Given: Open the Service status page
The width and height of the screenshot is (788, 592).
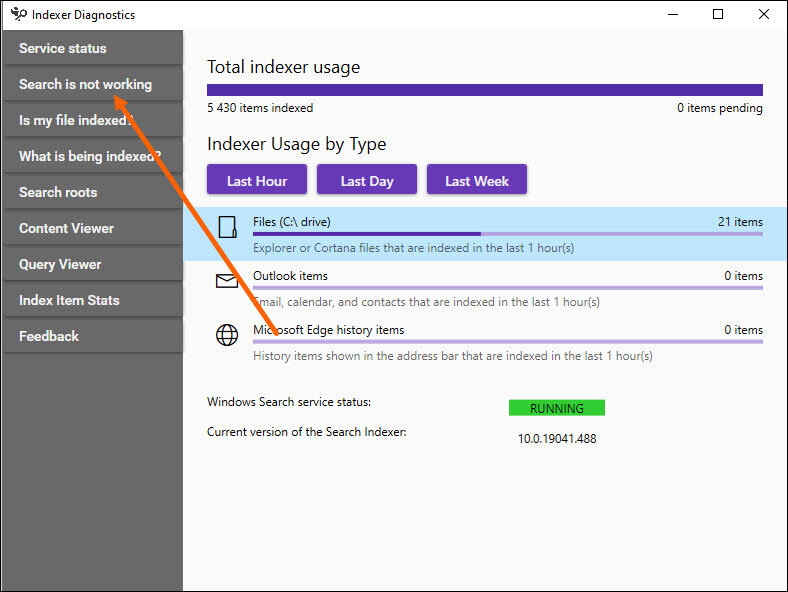Looking at the screenshot, I should 93,48.
